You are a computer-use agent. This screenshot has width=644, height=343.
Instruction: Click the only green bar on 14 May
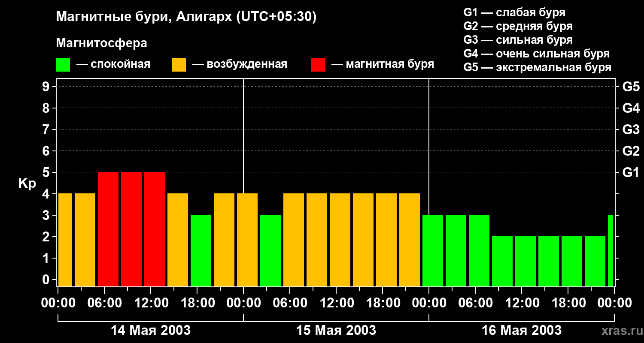tap(201, 251)
